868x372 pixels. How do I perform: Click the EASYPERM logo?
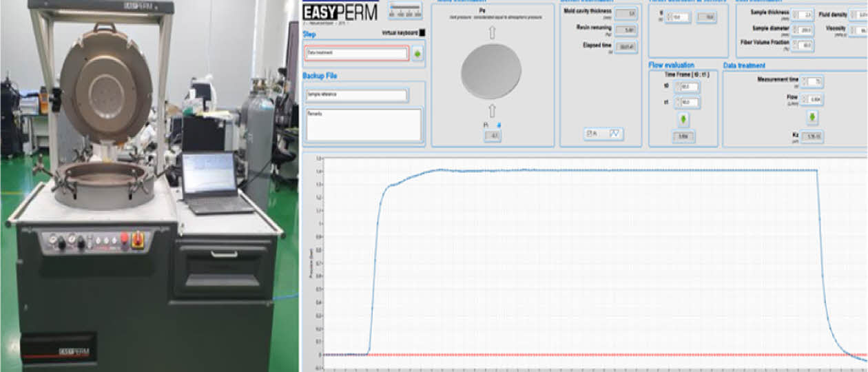pyautogui.click(x=340, y=12)
